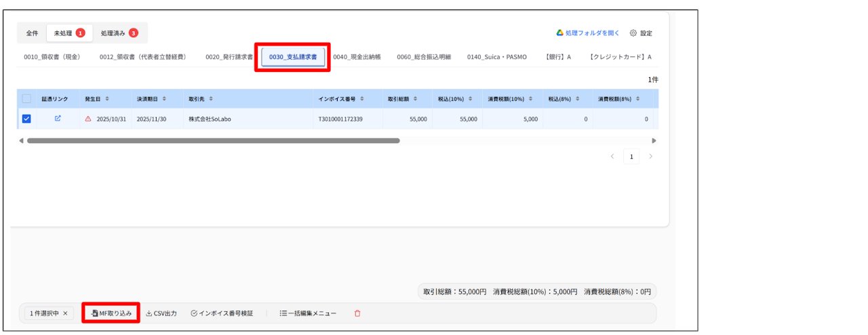Select the 0030_支払請求書 tab
Viewport: 868px width, 335px height.
[x=293, y=57]
